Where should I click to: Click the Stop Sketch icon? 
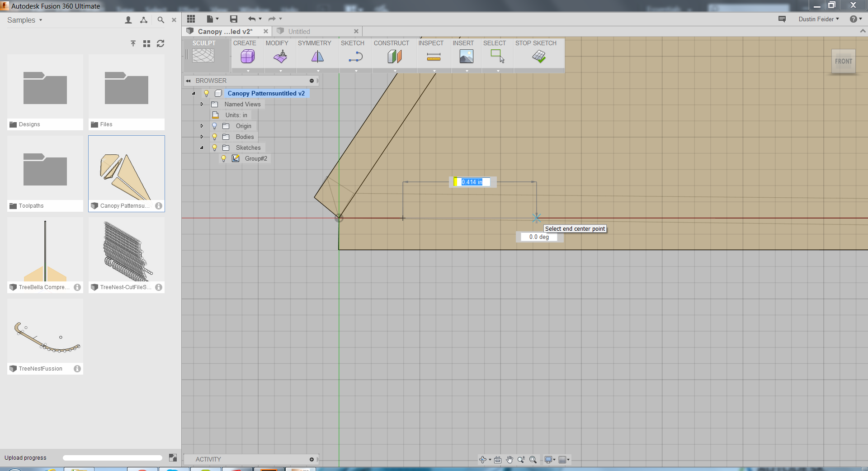539,56
